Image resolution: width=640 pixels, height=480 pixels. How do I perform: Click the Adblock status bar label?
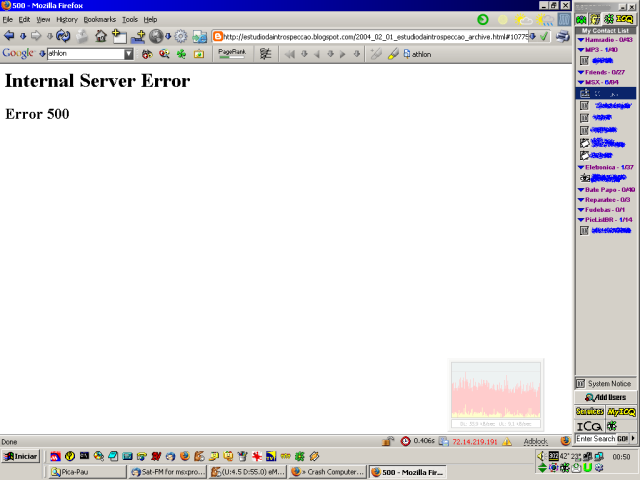pyautogui.click(x=536, y=441)
